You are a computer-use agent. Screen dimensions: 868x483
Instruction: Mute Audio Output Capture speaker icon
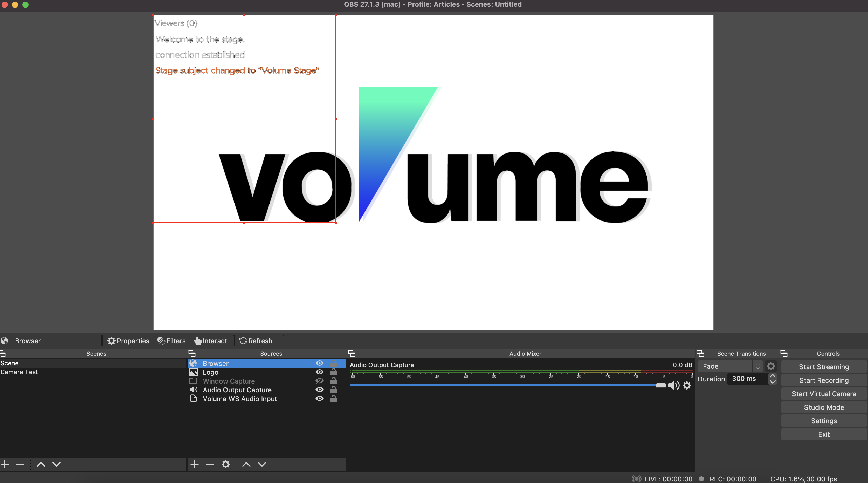point(674,385)
